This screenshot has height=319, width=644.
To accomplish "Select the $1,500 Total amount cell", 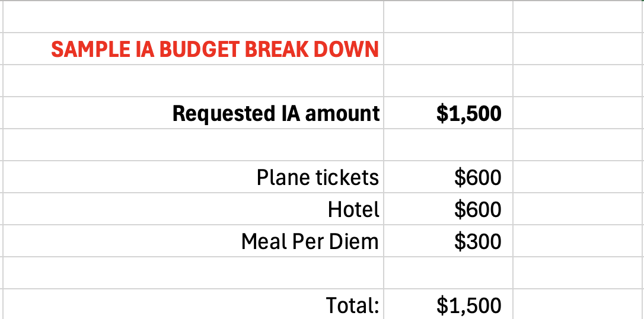I will point(468,305).
